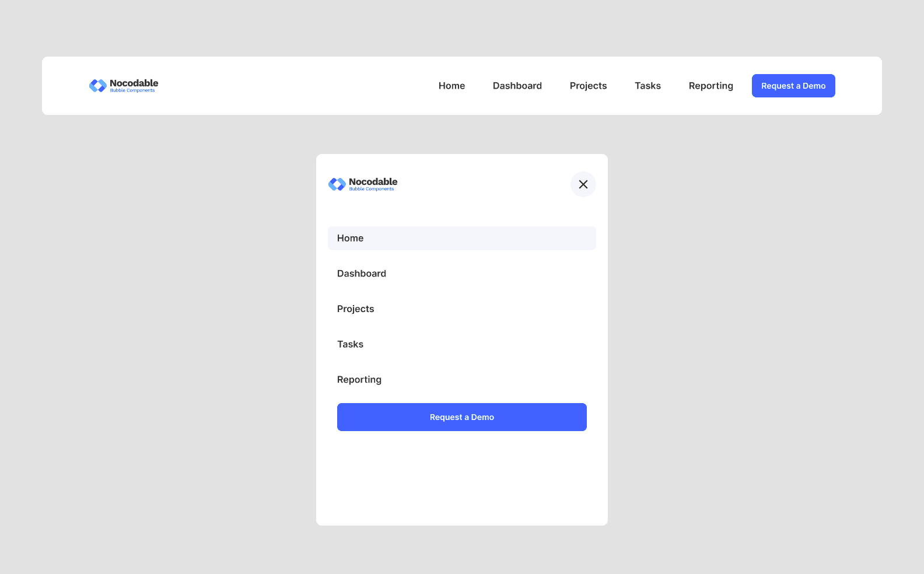Navigate to Reporting in the top navbar
924x574 pixels.
711,86
